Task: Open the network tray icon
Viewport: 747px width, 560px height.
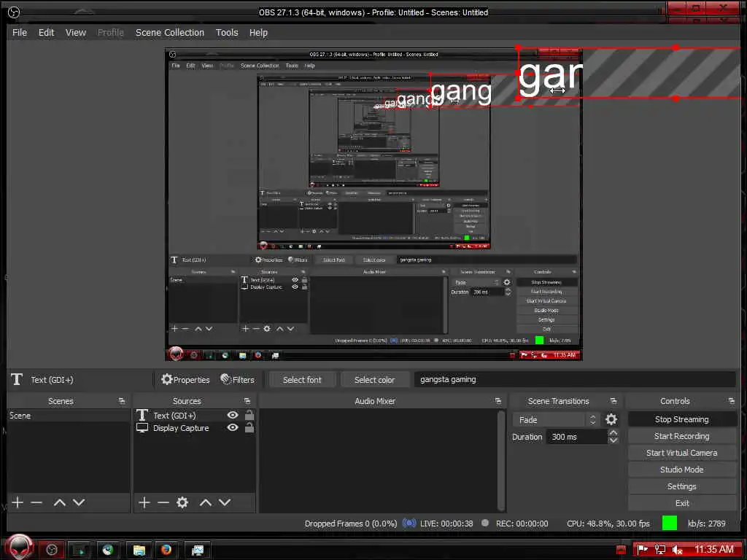Action: tap(659, 550)
